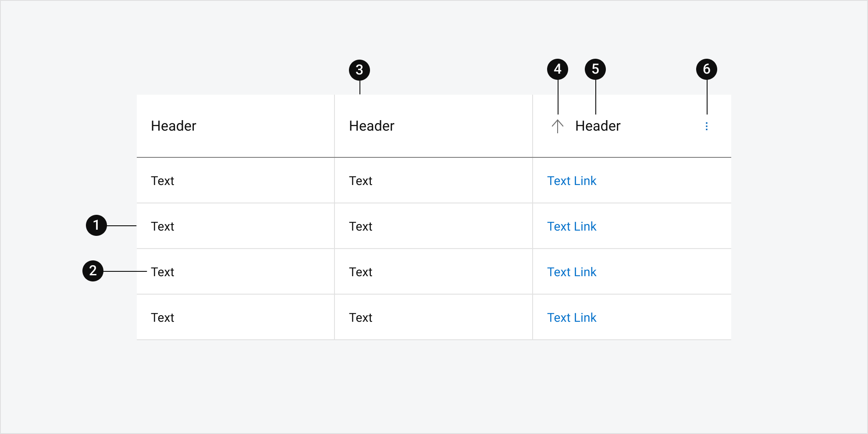The image size is (868, 434).
Task: Open the Text Link in first row
Action: pos(572,181)
